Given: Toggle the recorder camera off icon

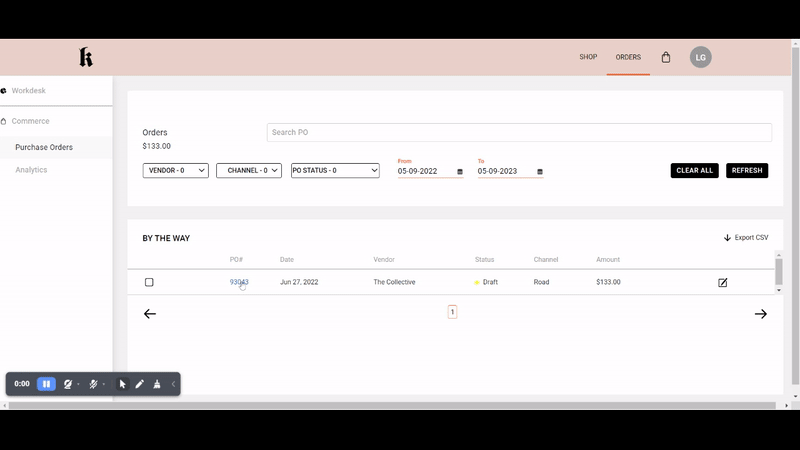Looking at the screenshot, I should coord(68,384).
